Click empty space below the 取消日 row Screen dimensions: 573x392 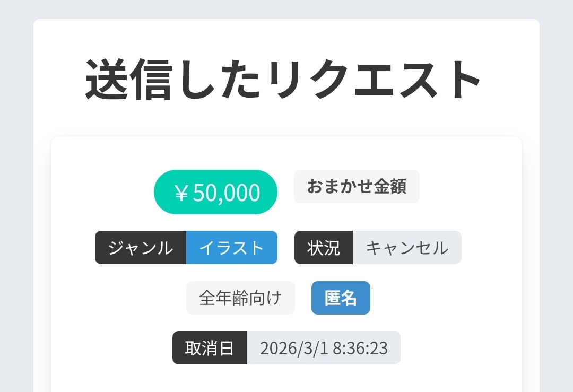coord(286,379)
